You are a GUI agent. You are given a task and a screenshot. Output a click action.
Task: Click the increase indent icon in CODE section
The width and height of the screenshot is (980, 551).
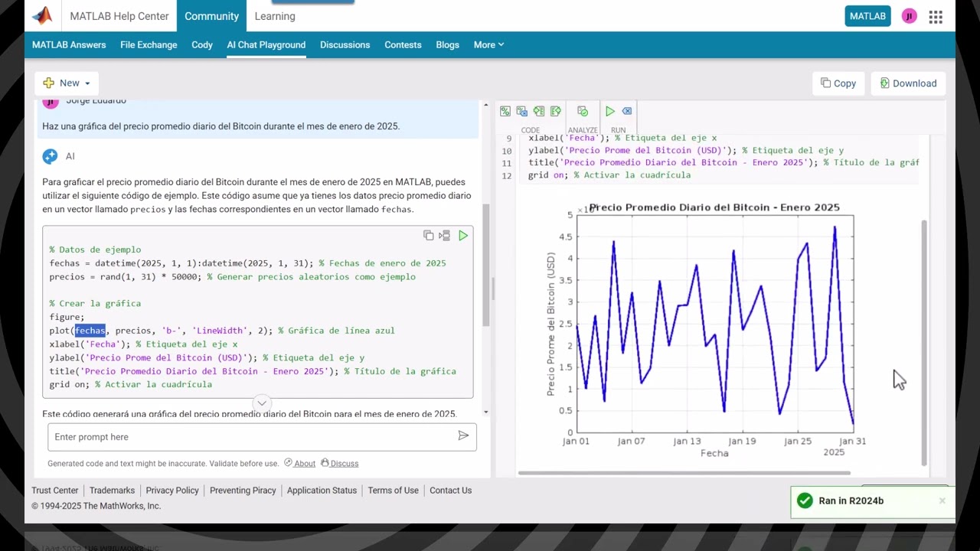point(556,111)
